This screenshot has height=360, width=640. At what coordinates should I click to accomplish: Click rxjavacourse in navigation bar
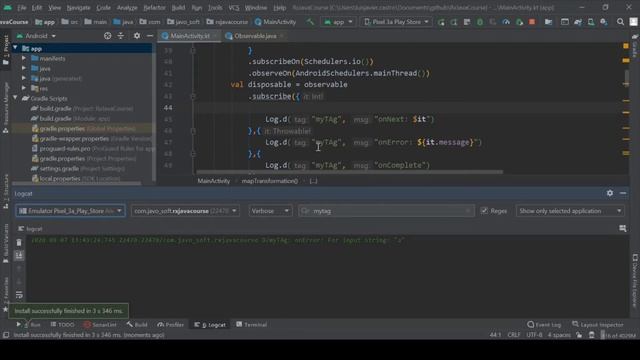point(227,22)
